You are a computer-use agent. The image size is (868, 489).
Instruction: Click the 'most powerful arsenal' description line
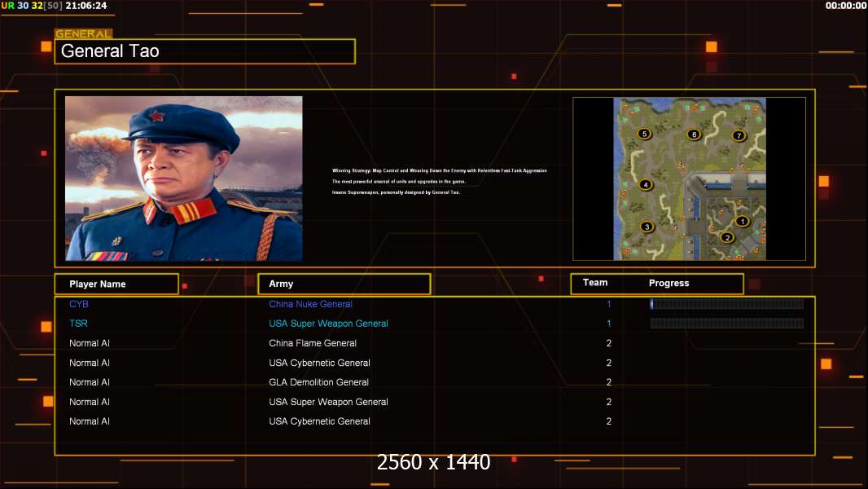[398, 182]
